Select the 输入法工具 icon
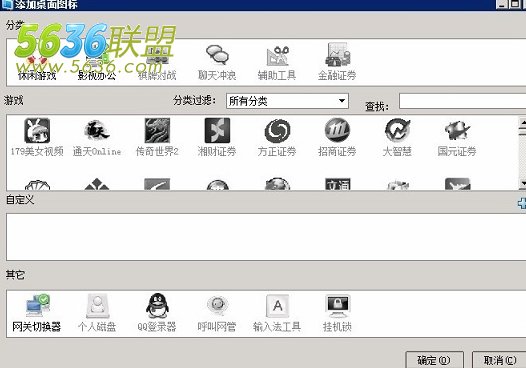526x368 pixels. (277, 306)
